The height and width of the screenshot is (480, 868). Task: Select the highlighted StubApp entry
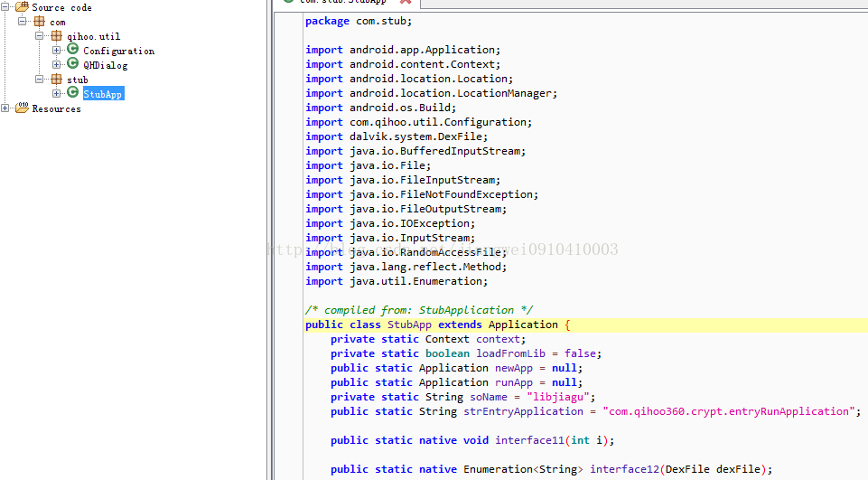[103, 94]
